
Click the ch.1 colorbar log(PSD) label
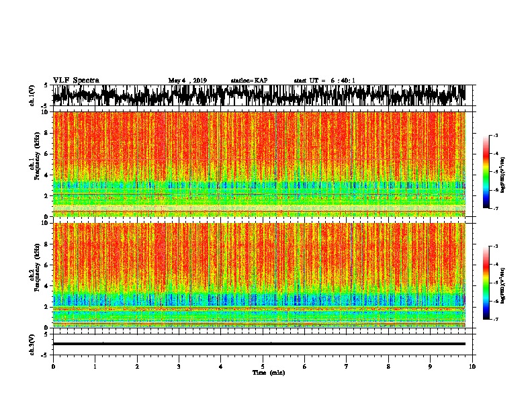[x=502, y=175]
